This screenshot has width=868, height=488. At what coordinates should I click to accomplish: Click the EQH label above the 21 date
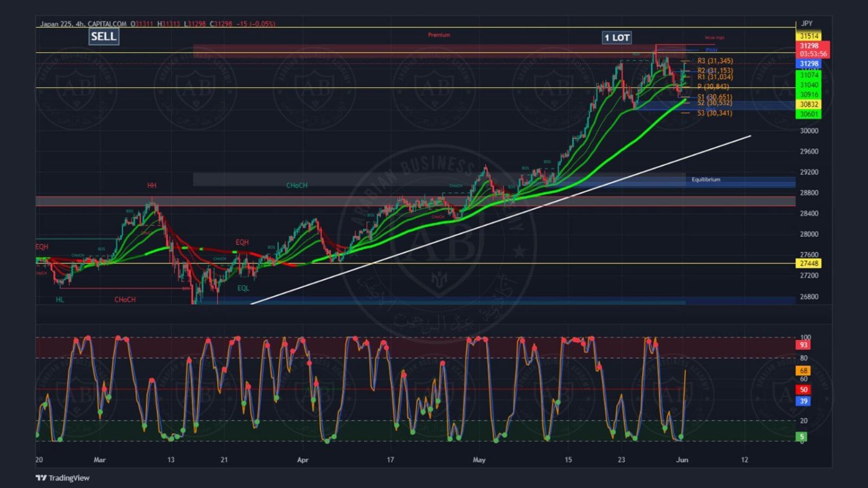point(242,242)
